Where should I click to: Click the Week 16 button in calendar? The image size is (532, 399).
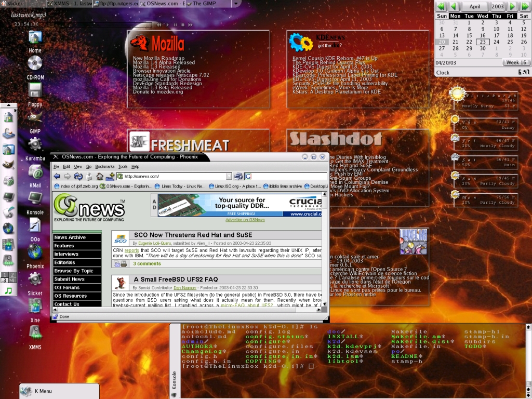tap(516, 62)
